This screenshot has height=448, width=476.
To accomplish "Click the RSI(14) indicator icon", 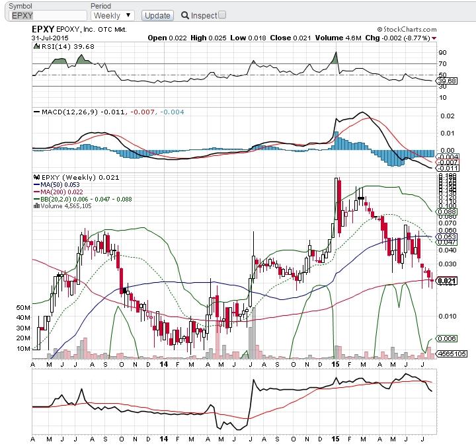I will tap(37, 46).
